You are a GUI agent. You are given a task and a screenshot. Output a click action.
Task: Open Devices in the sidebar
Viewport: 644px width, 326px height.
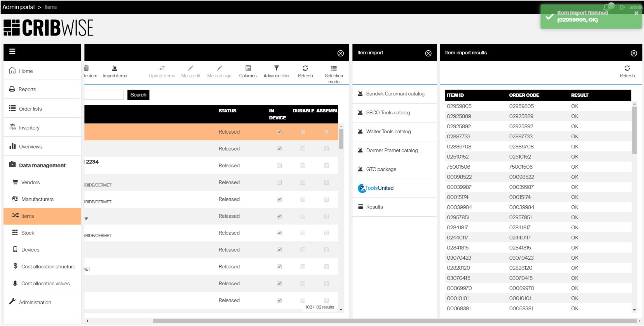click(x=42, y=250)
